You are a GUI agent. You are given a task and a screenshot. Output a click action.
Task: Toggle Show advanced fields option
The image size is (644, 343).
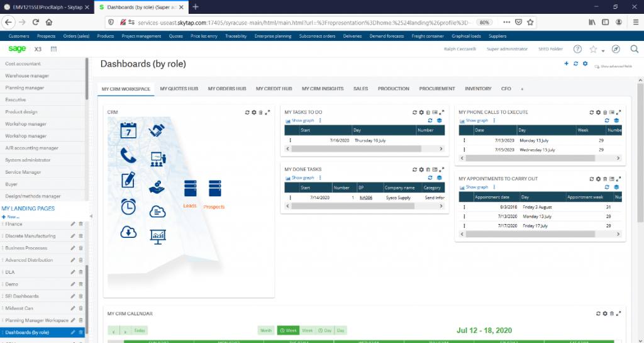click(x=613, y=66)
